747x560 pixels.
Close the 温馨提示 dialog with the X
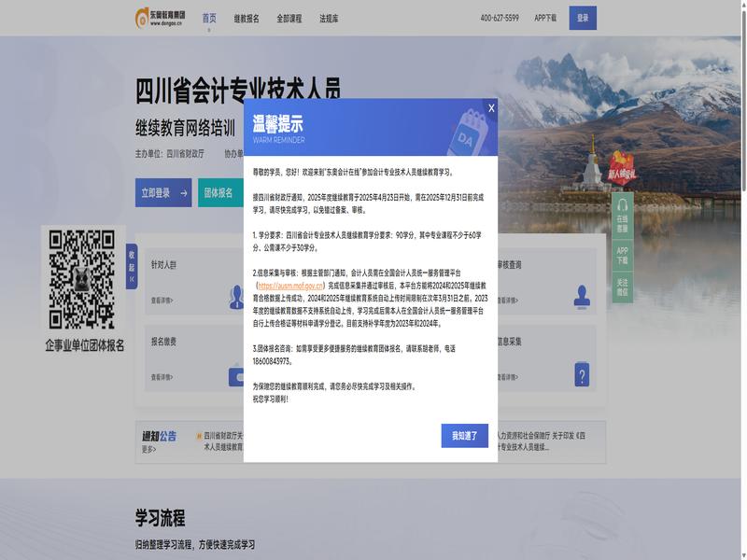[491, 108]
